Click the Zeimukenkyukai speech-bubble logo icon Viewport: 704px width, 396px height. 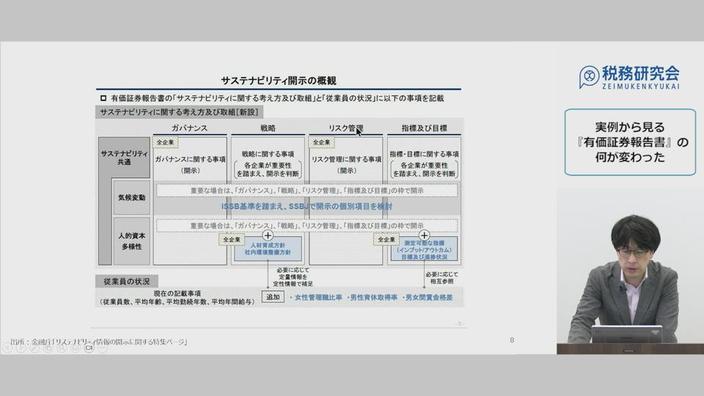pos(589,76)
